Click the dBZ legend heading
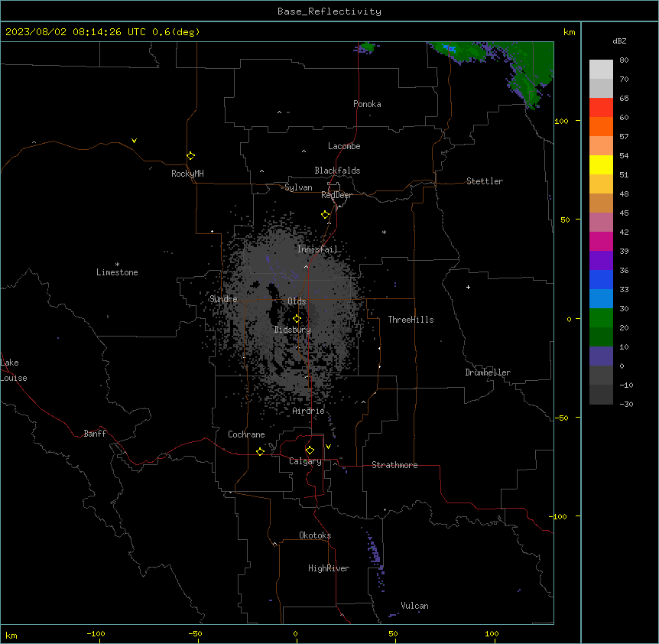Viewport: 659px width, 644px height. point(619,41)
